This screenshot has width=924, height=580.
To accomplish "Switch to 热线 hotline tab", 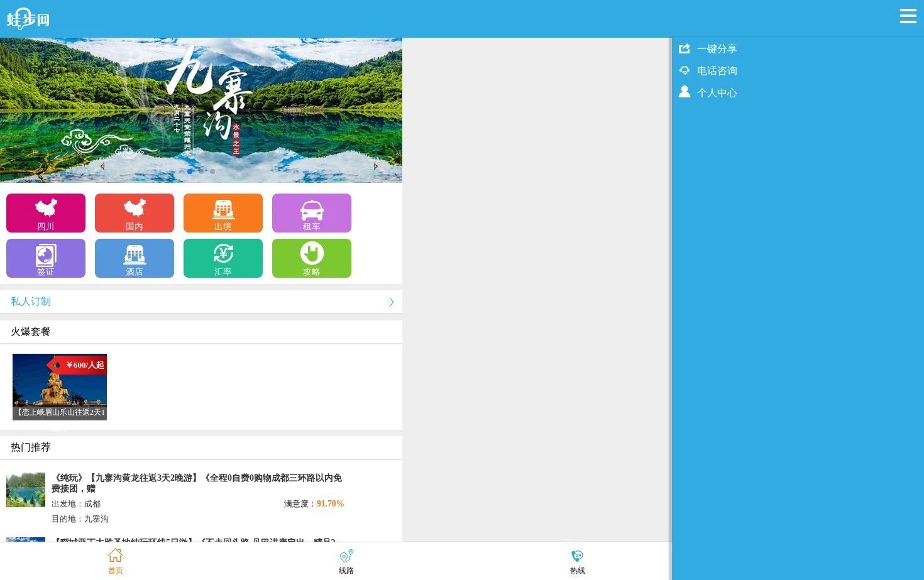I will (x=578, y=561).
